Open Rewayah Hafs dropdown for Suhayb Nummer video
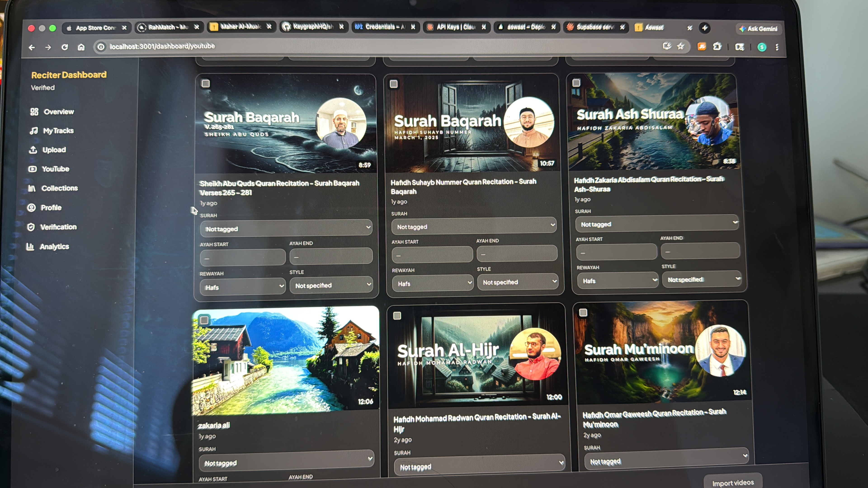 (433, 283)
